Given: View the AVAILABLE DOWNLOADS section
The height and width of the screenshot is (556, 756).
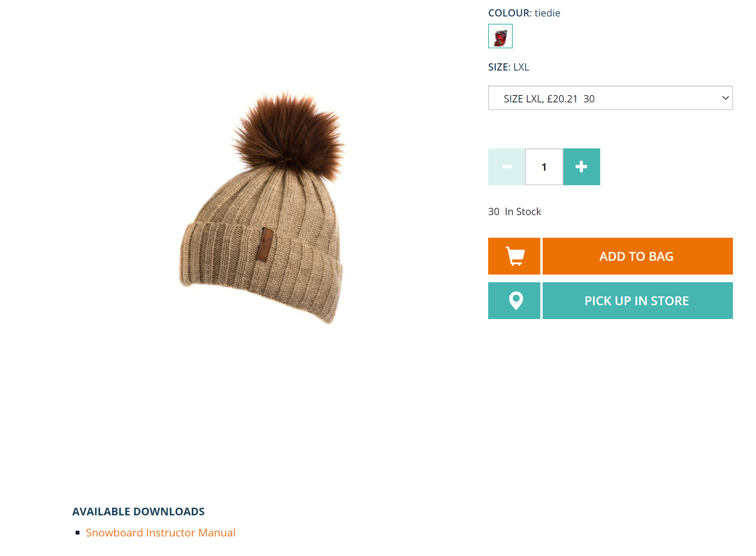Looking at the screenshot, I should [x=138, y=510].
